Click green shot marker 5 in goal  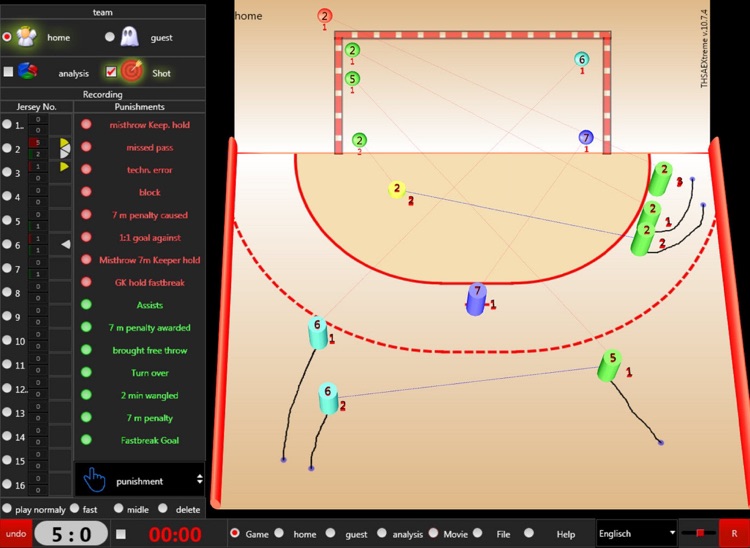352,78
